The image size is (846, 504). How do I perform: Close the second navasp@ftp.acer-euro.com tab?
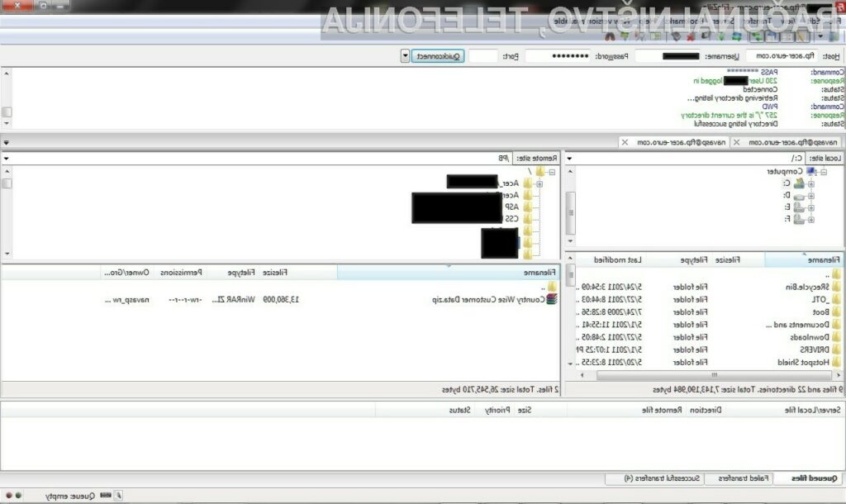tap(625, 142)
